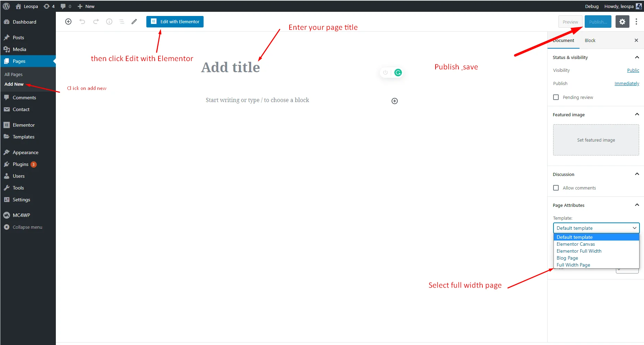Collapse the Status & visibility section
Screen dimensions: 644x345
click(637, 57)
